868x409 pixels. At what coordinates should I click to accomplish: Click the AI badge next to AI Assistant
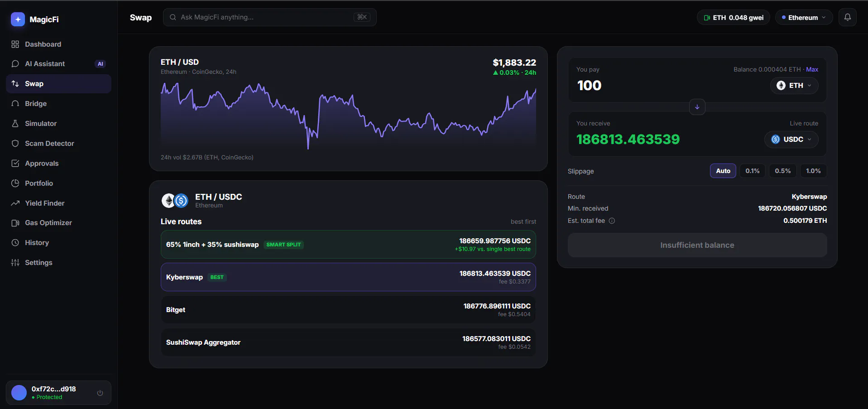tap(101, 64)
